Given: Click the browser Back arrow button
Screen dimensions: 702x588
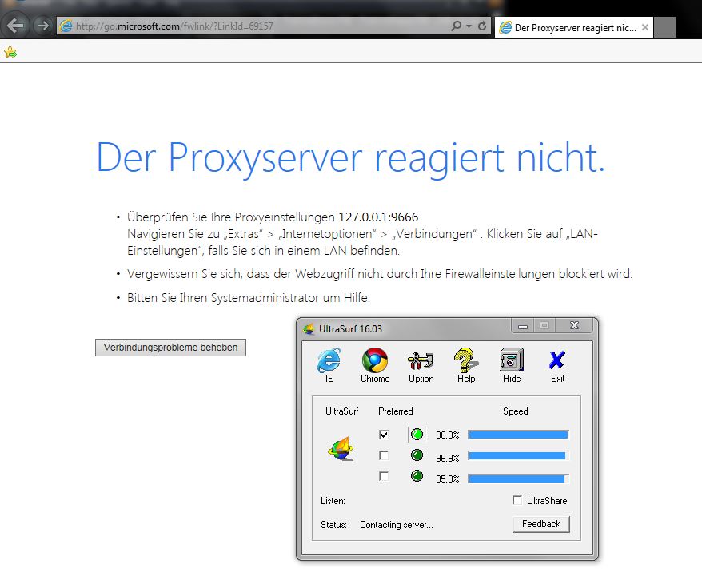Looking at the screenshot, I should pyautogui.click(x=15, y=26).
